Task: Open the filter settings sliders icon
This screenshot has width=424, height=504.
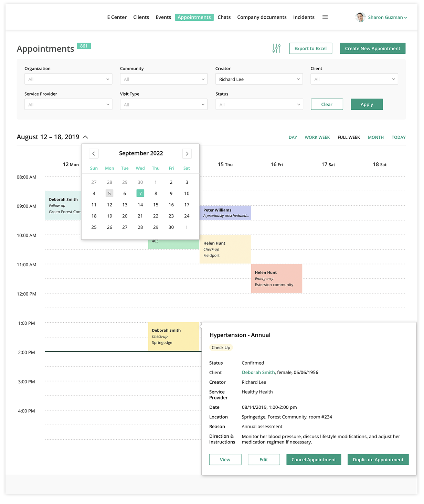Action: point(276,48)
